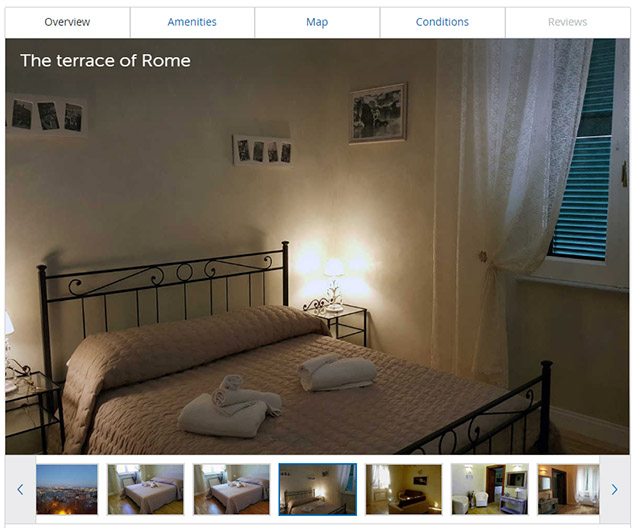Click the right arrow of thumbnail carousel
634x528 pixels.
pos(615,490)
